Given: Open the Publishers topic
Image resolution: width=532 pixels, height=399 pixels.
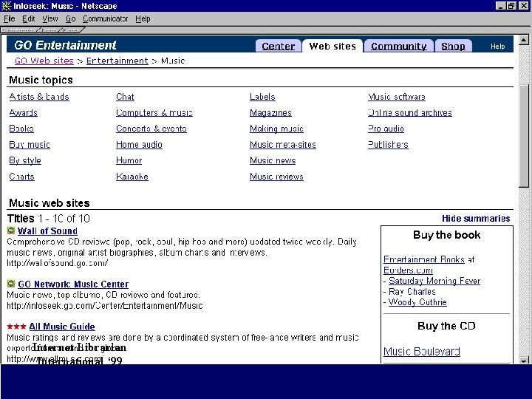Looking at the screenshot, I should pos(388,145).
